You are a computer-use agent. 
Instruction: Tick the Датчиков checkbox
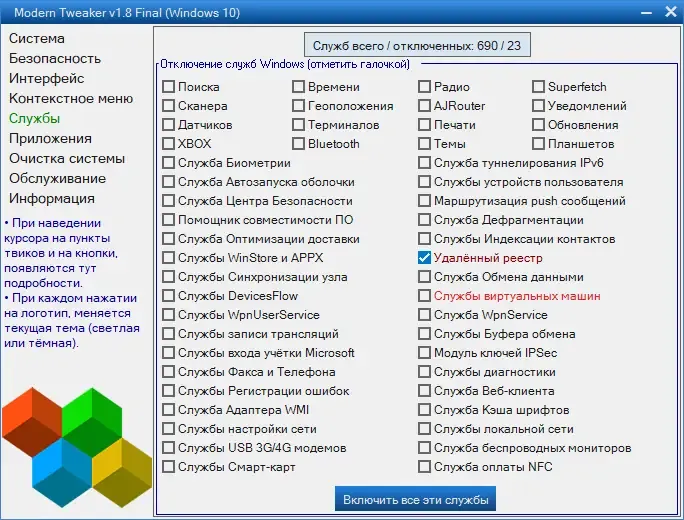(x=168, y=125)
